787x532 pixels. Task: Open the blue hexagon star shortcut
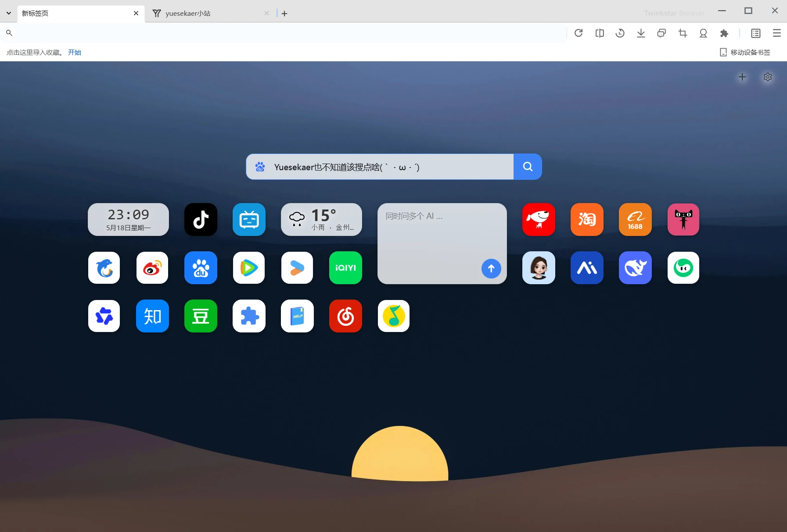click(x=104, y=316)
